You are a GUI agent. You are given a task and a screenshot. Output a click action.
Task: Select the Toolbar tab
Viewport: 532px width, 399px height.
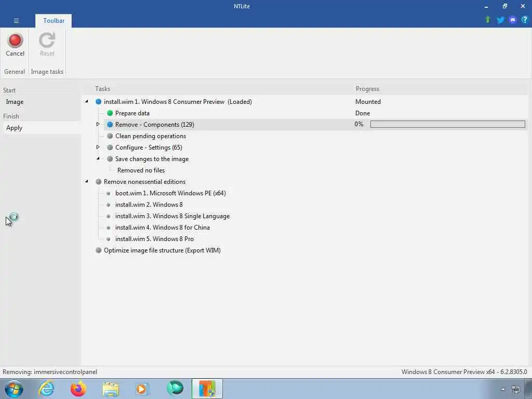(54, 21)
